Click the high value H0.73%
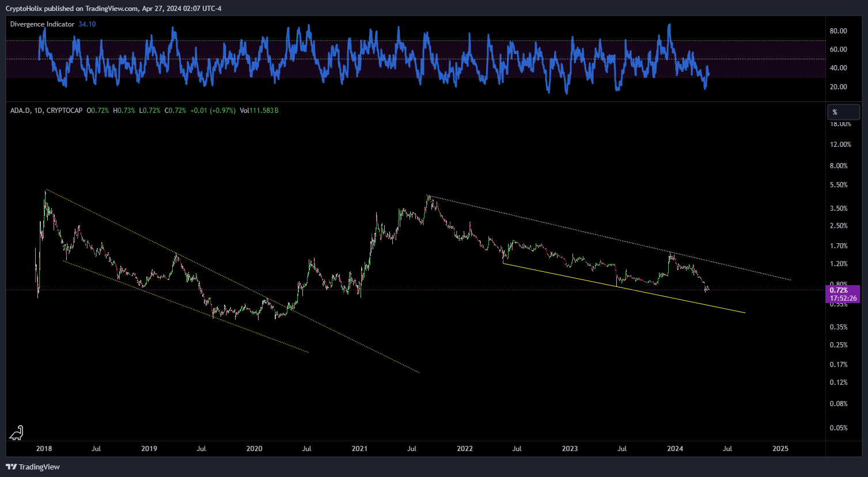This screenshot has width=868, height=477. point(124,110)
